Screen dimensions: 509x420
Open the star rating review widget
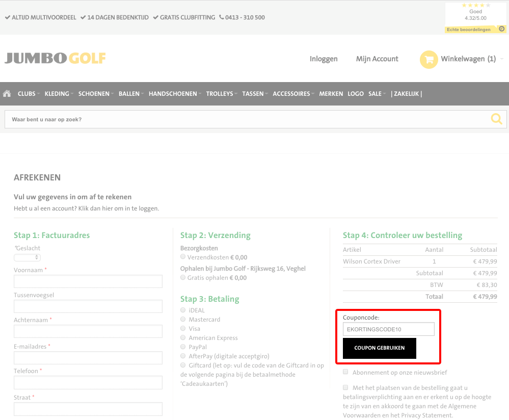click(x=475, y=17)
